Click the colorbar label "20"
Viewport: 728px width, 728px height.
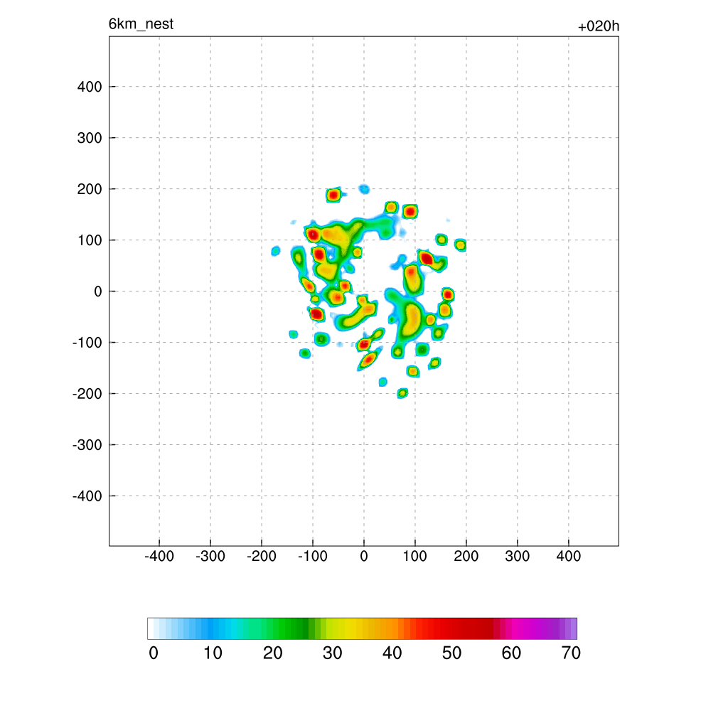[272, 653]
